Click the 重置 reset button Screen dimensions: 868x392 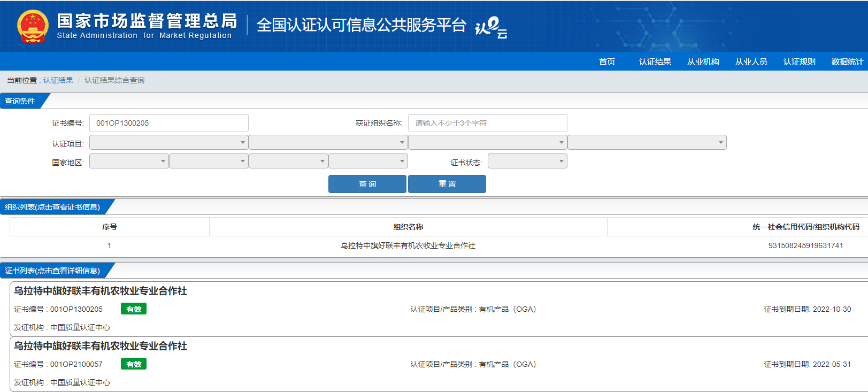(x=447, y=184)
